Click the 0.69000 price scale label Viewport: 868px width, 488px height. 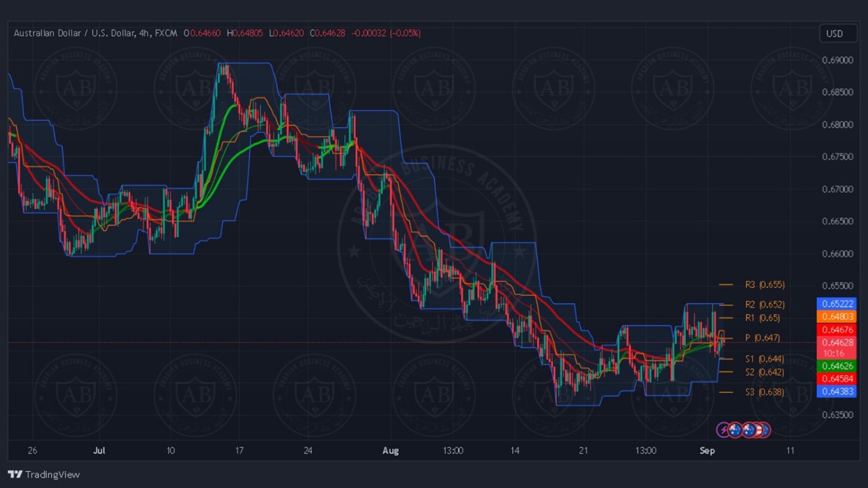tap(837, 60)
